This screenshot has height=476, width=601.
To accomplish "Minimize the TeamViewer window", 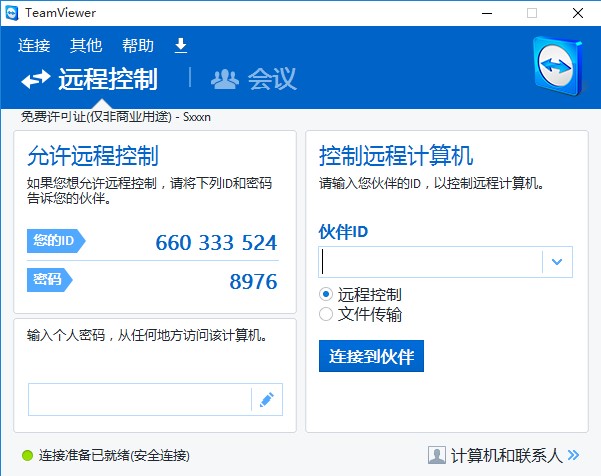I will click(487, 13).
